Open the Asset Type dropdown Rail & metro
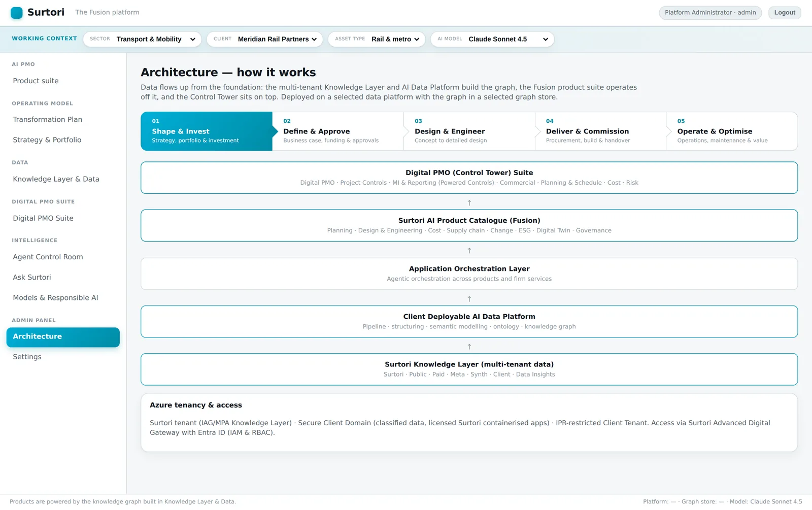The image size is (812, 510). coord(377,39)
